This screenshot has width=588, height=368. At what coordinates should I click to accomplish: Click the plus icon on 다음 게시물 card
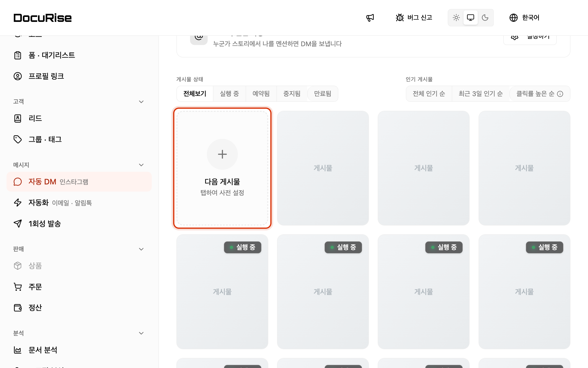pos(222,154)
